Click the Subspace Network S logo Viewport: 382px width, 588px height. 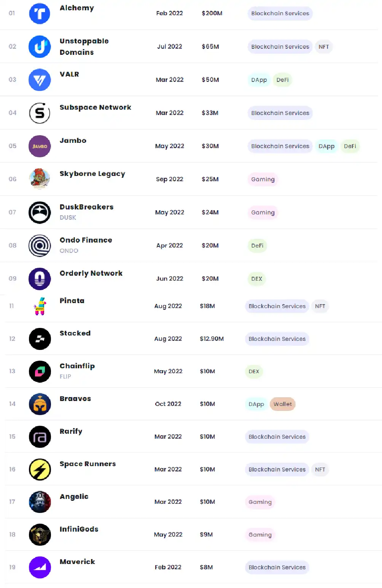click(x=40, y=113)
